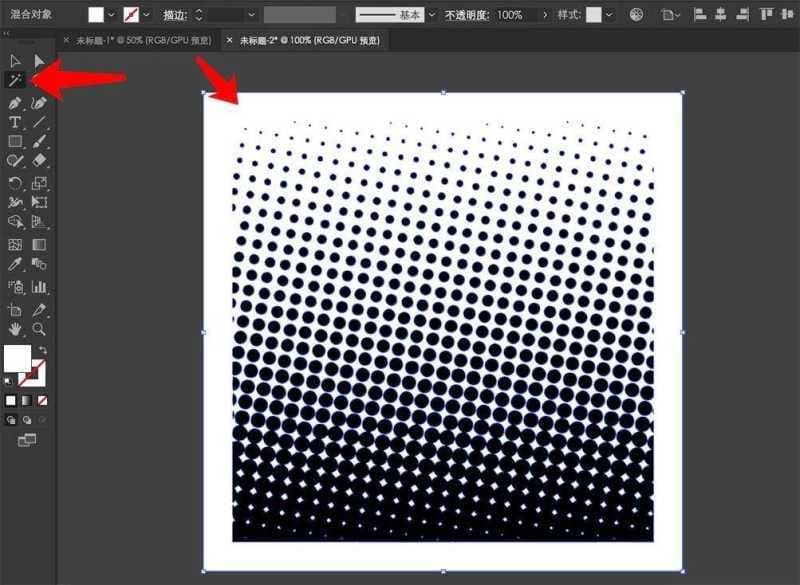Screen dimensions: 800x585
Task: Close the 未标题-2 document tab
Action: point(230,40)
